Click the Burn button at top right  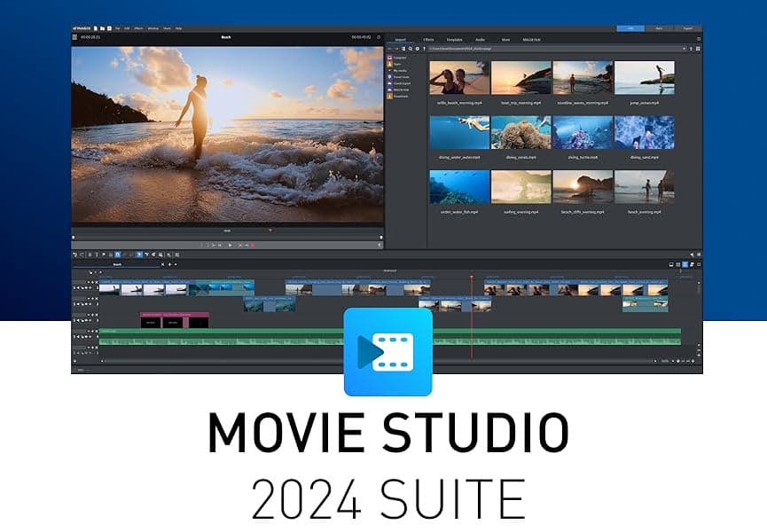tap(659, 28)
